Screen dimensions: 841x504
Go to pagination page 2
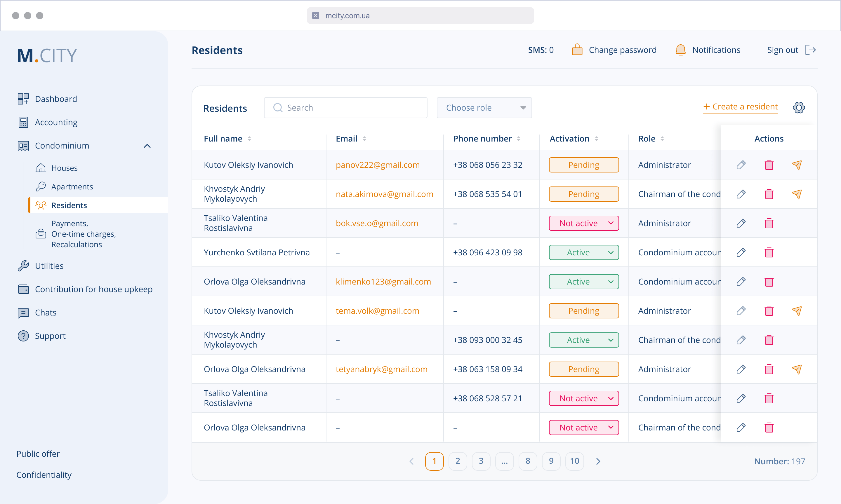tap(457, 461)
